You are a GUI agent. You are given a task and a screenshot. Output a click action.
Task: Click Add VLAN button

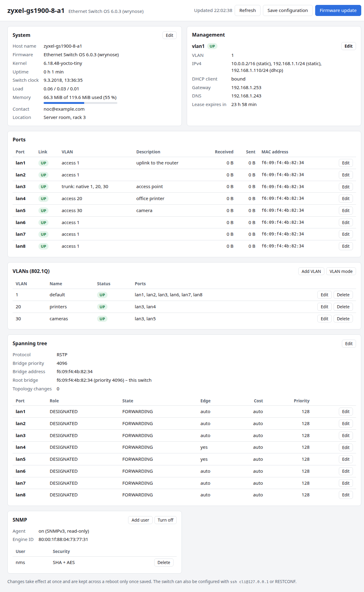tap(311, 271)
